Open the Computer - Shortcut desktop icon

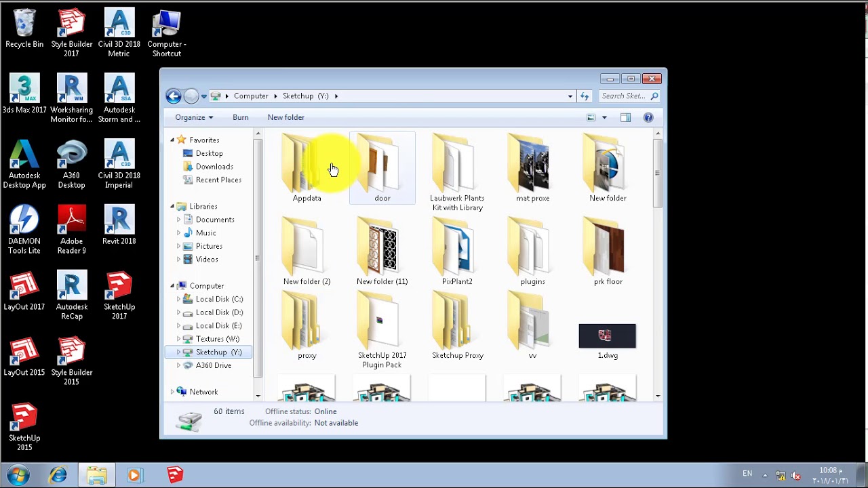coord(167,33)
